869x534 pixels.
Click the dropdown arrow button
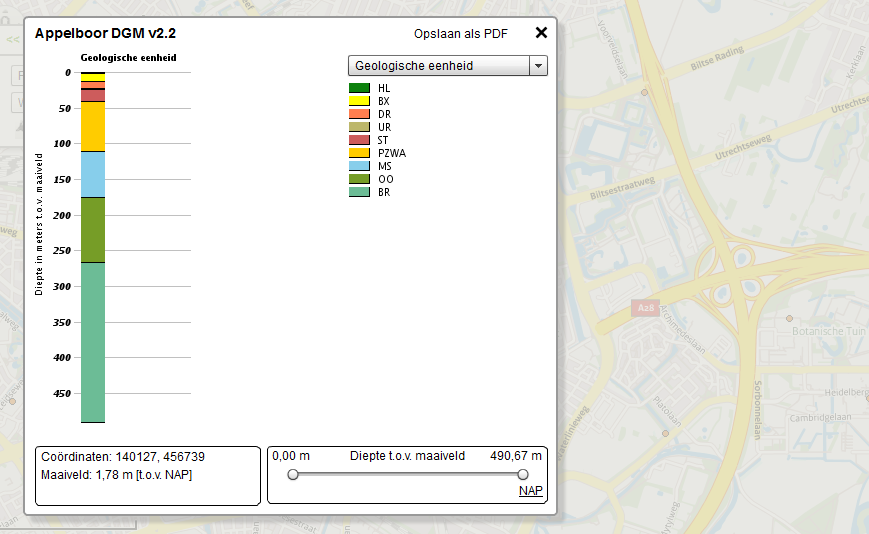(x=538, y=66)
